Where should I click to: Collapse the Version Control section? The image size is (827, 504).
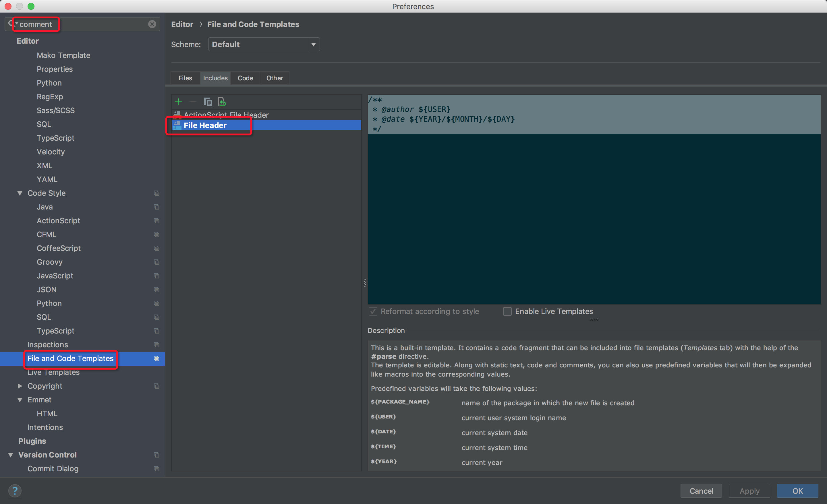(x=11, y=455)
